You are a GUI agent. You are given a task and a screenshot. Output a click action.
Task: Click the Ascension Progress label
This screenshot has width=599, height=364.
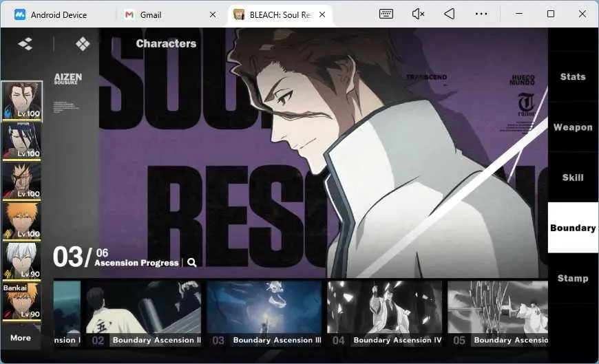pos(136,263)
